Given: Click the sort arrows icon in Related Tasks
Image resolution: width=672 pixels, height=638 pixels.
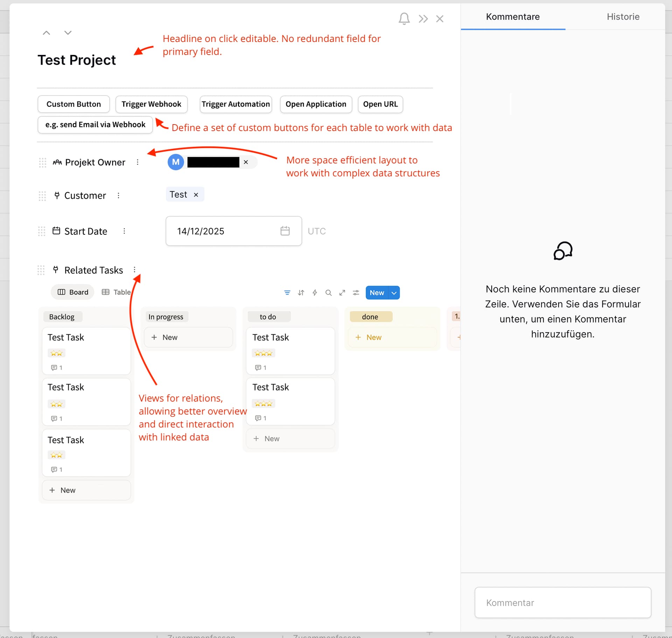Looking at the screenshot, I should coord(301,293).
